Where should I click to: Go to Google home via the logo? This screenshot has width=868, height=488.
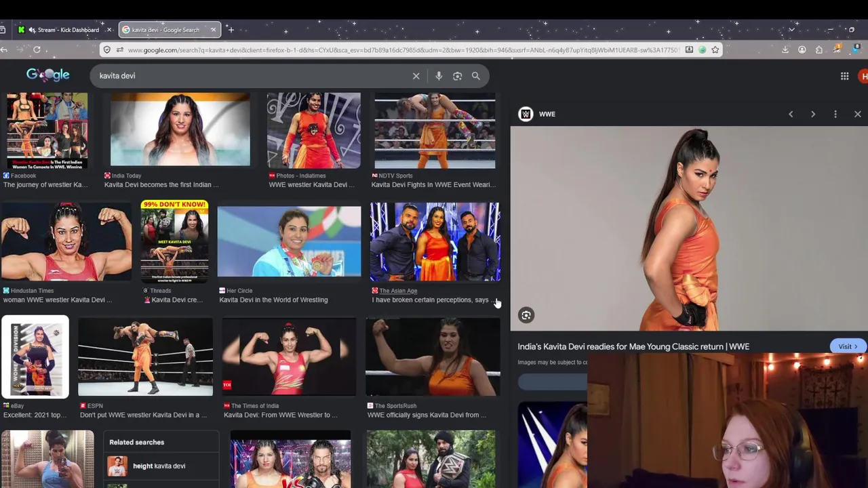47,75
